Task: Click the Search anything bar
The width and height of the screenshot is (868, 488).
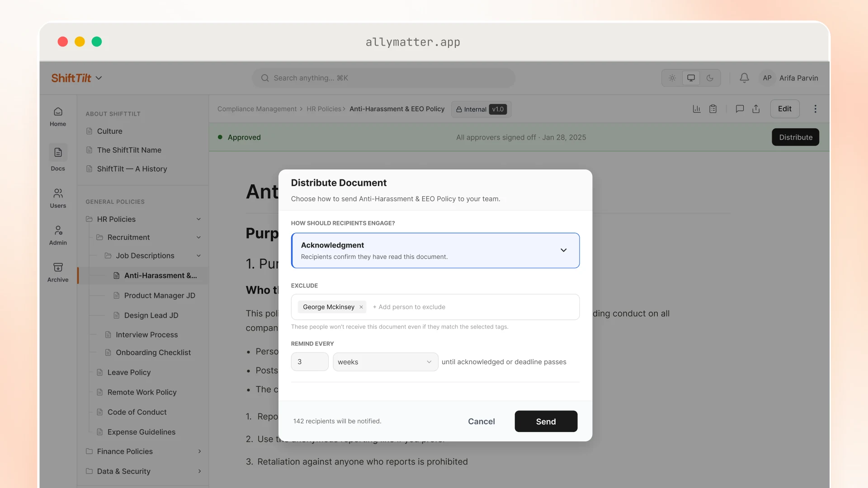Action: pyautogui.click(x=383, y=78)
